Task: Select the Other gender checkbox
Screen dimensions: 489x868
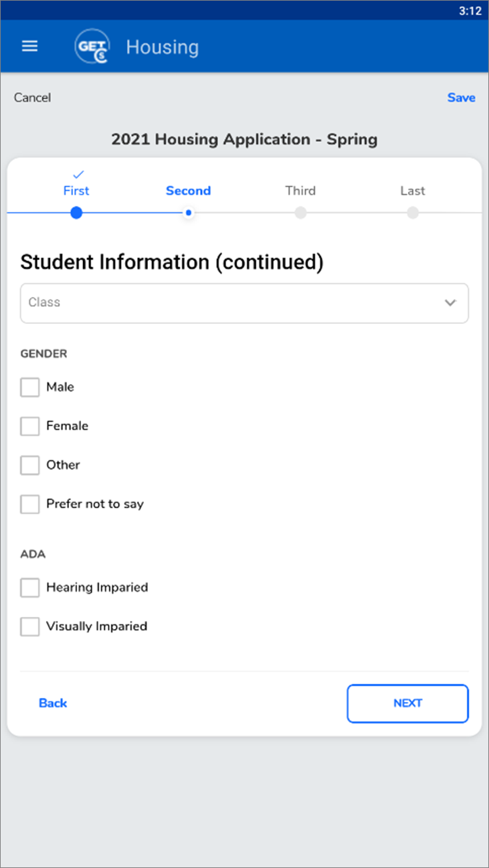Action: coord(30,466)
